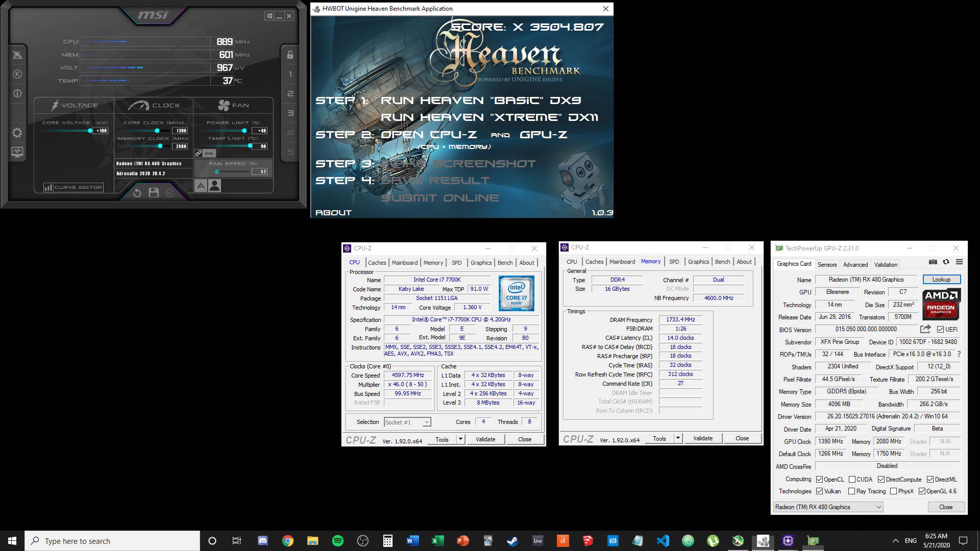
Task: Open the Bench tab in CPU-Z CPU window
Action: [x=505, y=263]
